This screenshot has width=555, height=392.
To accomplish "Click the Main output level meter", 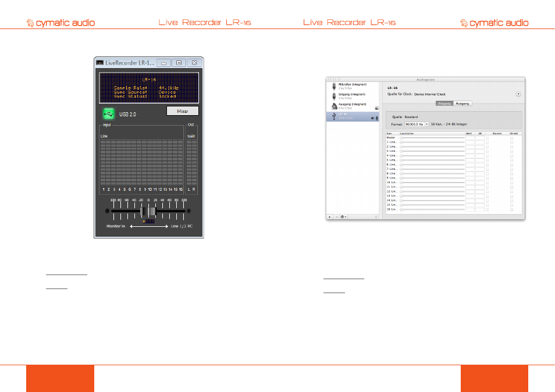I will [x=191, y=162].
